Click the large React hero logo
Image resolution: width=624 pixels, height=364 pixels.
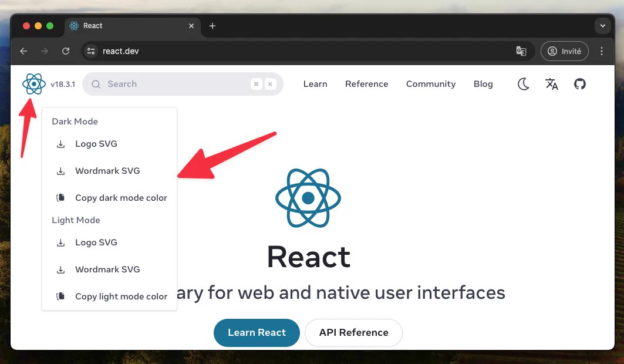point(308,198)
